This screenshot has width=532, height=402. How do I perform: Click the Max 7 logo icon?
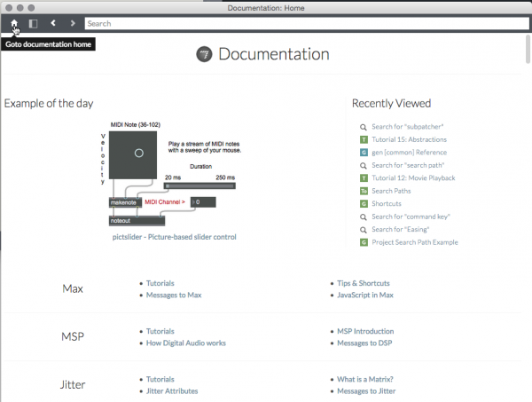pyautogui.click(x=204, y=54)
